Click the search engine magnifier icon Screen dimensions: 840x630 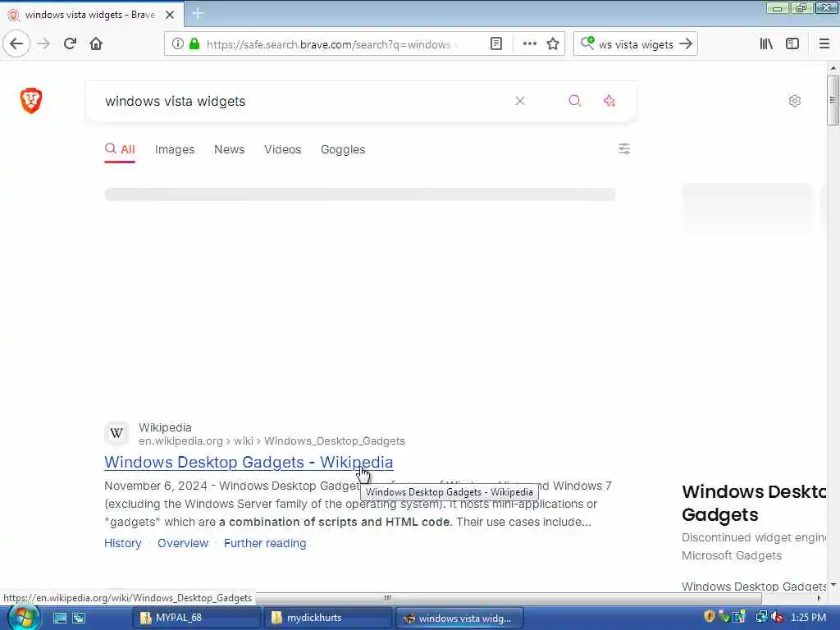(x=587, y=43)
